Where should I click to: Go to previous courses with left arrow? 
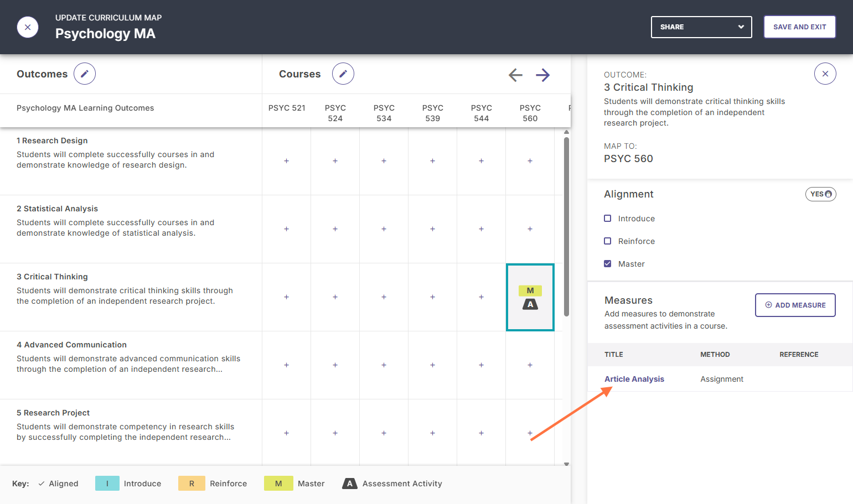(515, 75)
